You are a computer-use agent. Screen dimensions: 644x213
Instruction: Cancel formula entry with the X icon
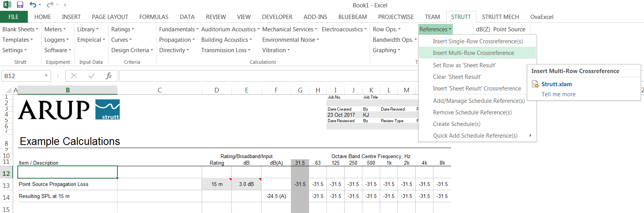click(74, 76)
